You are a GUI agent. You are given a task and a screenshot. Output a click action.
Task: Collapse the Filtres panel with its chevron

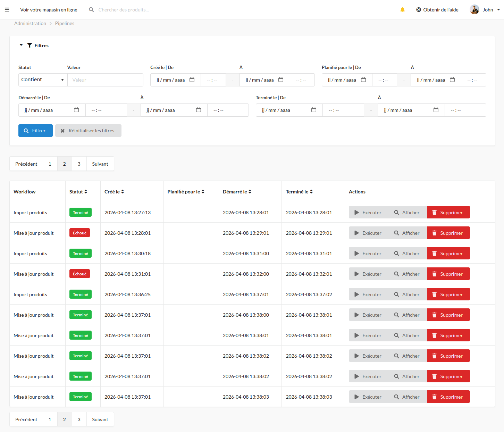[21, 45]
